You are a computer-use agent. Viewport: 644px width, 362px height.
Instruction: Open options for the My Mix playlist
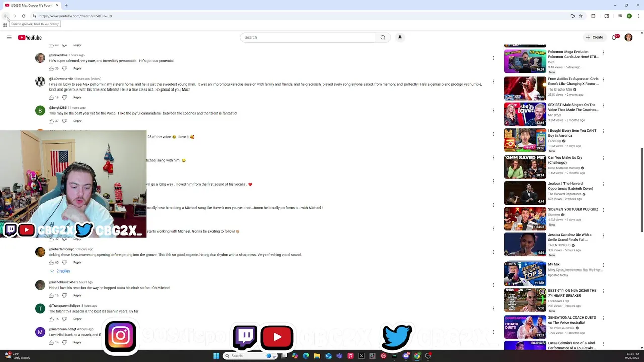click(603, 265)
